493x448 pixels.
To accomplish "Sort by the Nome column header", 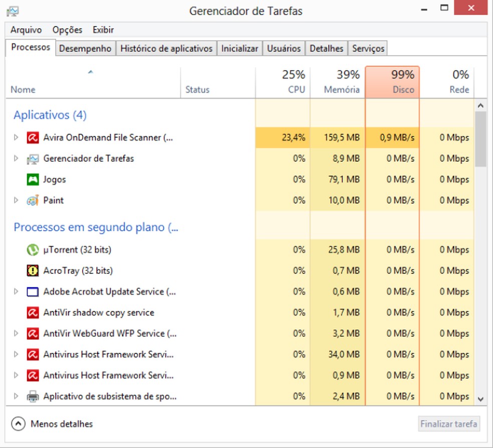I will click(x=93, y=82).
